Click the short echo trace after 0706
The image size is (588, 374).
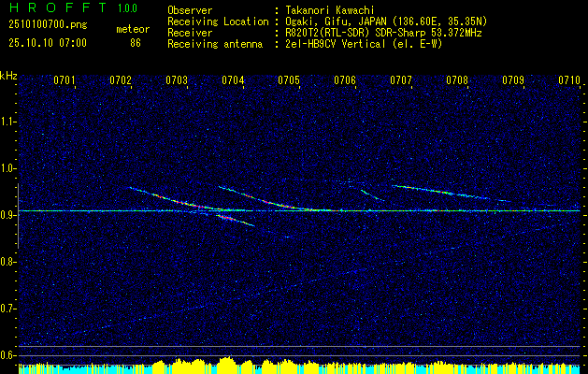(372, 195)
